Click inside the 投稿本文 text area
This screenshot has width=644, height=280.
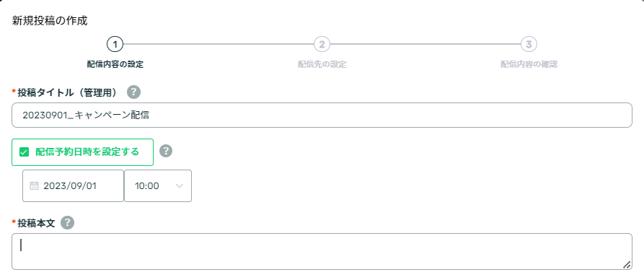[x=322, y=252]
